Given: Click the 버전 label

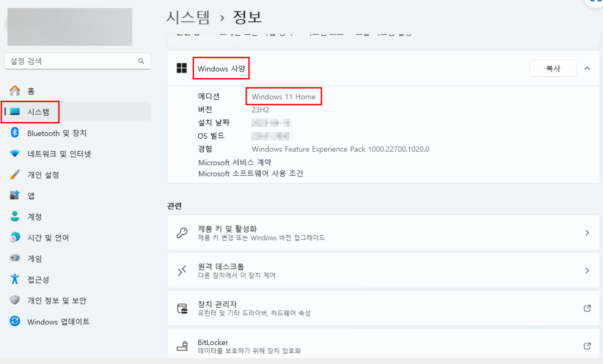Looking at the screenshot, I should [205, 110].
